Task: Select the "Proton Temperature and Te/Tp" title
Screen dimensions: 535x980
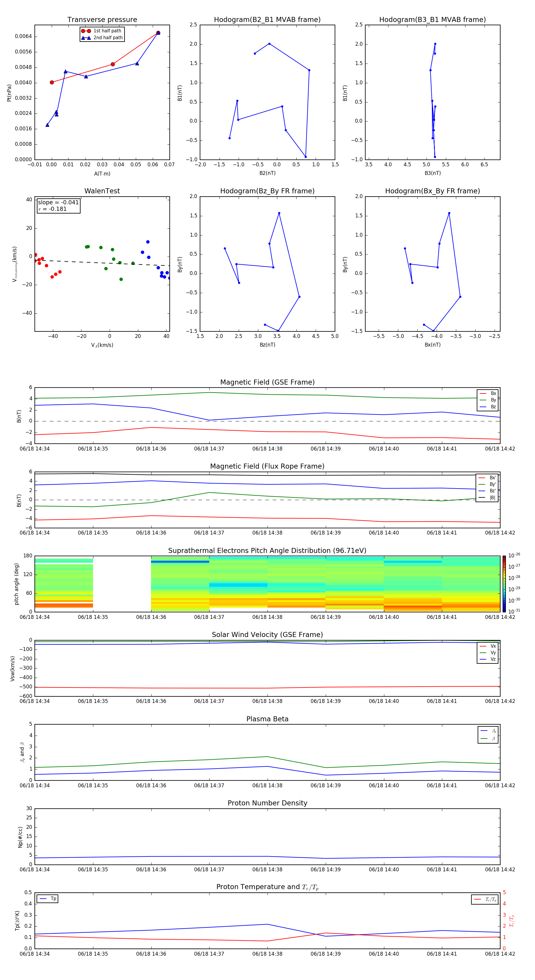Action: pyautogui.click(x=267, y=888)
